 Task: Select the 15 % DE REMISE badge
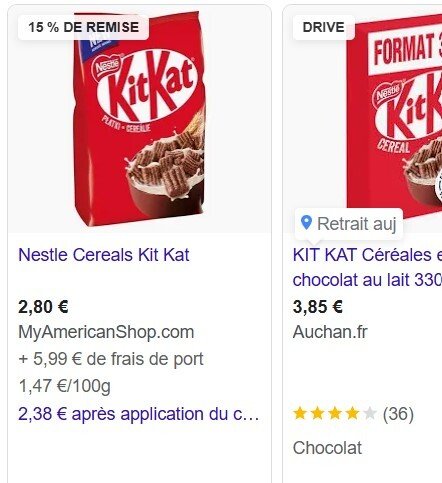[83, 27]
